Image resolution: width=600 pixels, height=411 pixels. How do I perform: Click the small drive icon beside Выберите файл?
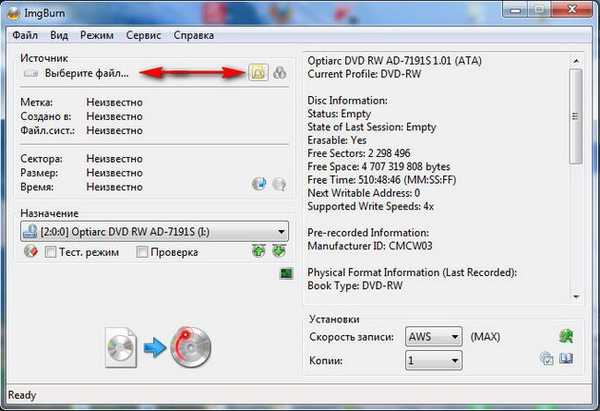[31, 73]
